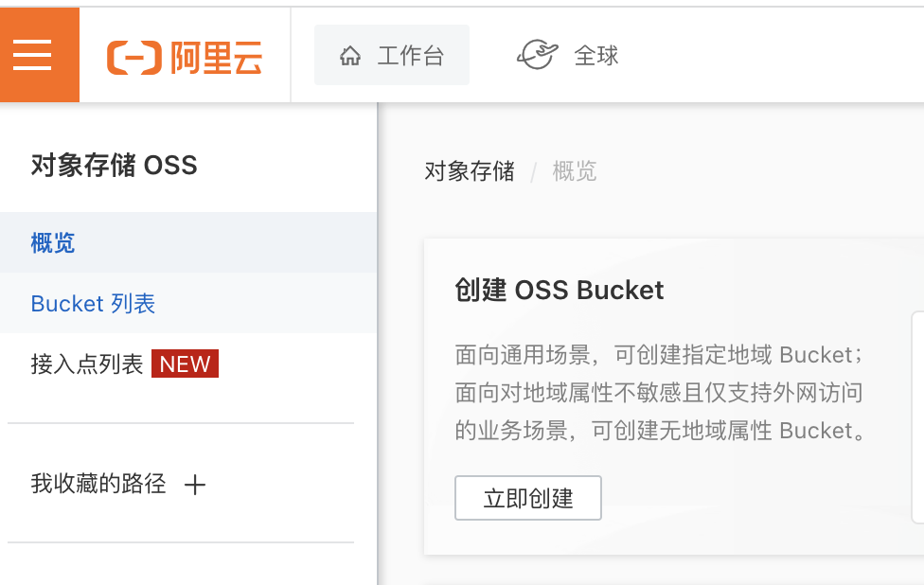Click the home icon beside 工作台

coord(351,56)
